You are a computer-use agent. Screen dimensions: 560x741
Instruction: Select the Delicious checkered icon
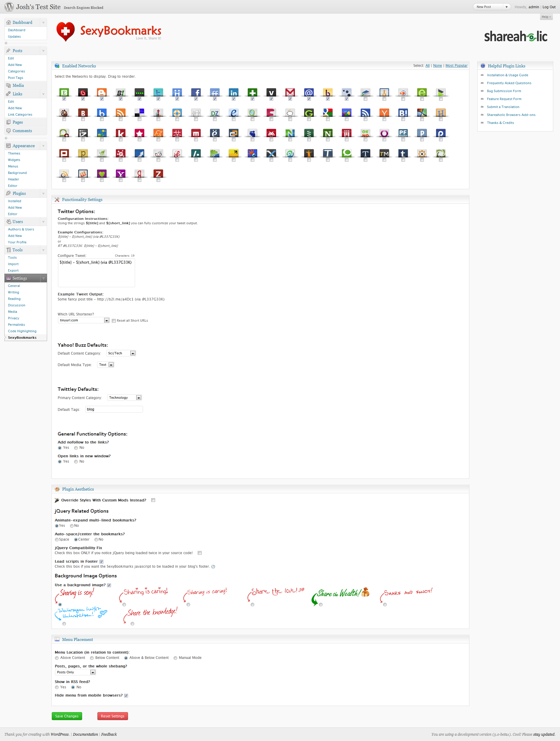click(x=139, y=113)
